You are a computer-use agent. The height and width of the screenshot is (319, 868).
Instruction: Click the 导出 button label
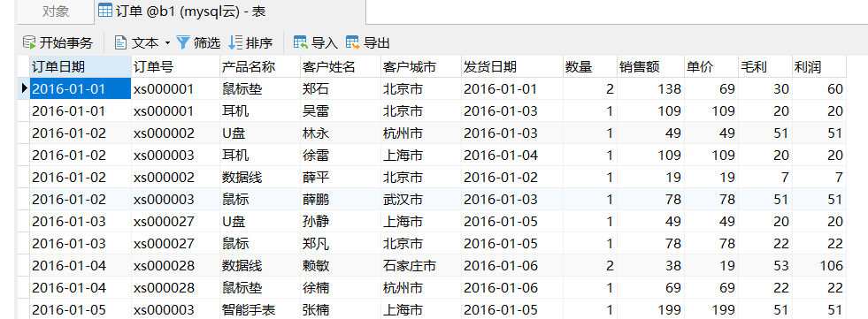tap(377, 42)
